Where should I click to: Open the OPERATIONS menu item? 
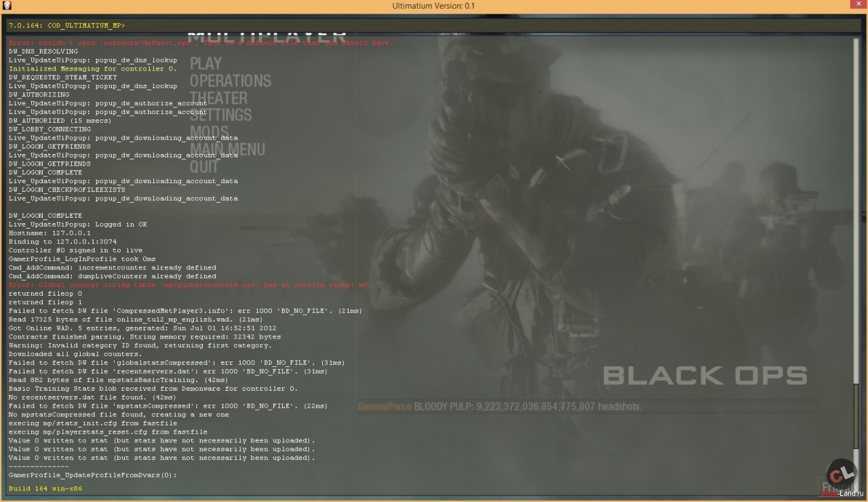click(231, 81)
